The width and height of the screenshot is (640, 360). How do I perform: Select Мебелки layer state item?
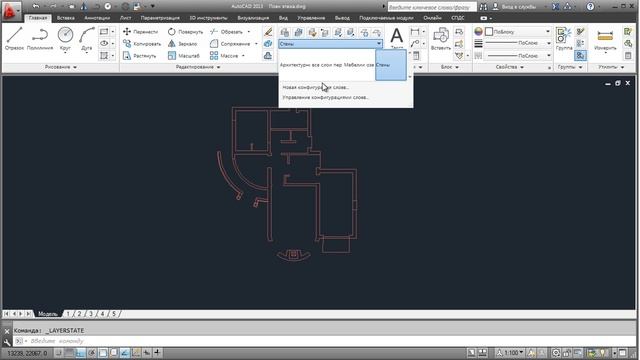click(x=359, y=65)
